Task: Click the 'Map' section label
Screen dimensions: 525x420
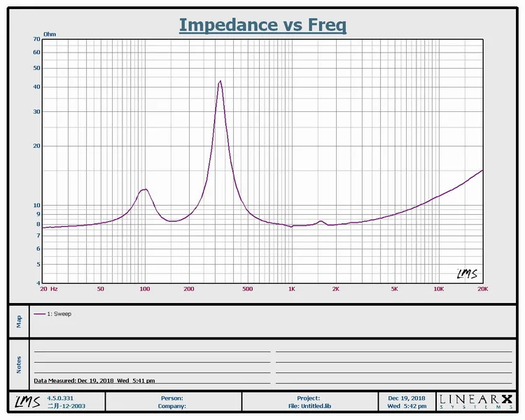Action: point(19,321)
